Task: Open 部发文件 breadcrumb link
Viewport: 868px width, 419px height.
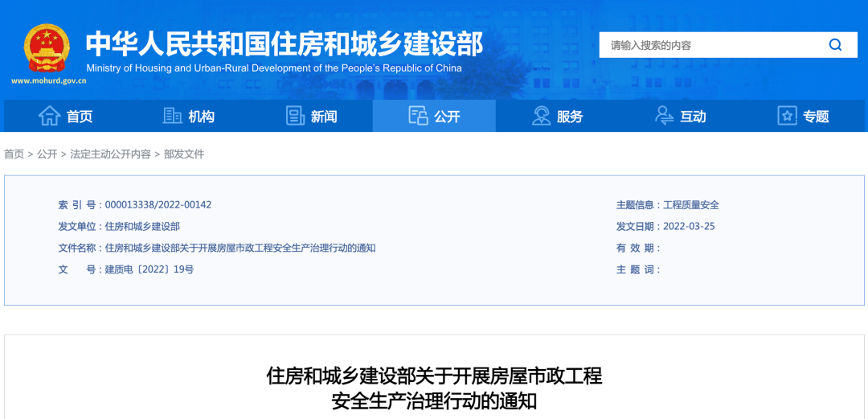Action: (x=184, y=154)
